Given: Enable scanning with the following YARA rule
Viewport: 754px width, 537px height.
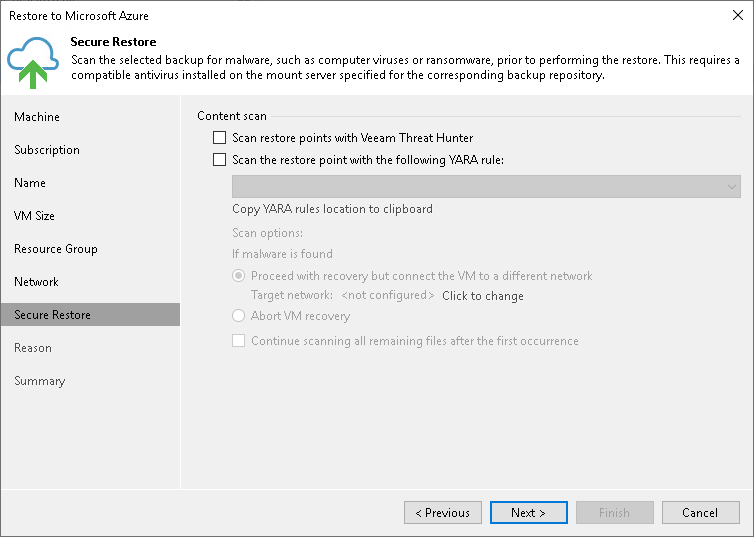Looking at the screenshot, I should click(x=219, y=160).
